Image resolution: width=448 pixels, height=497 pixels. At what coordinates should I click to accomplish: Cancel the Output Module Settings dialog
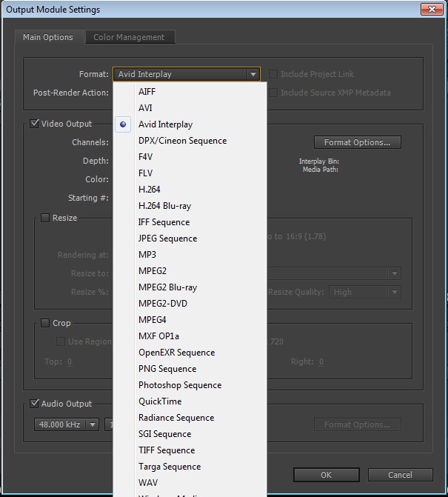point(400,475)
